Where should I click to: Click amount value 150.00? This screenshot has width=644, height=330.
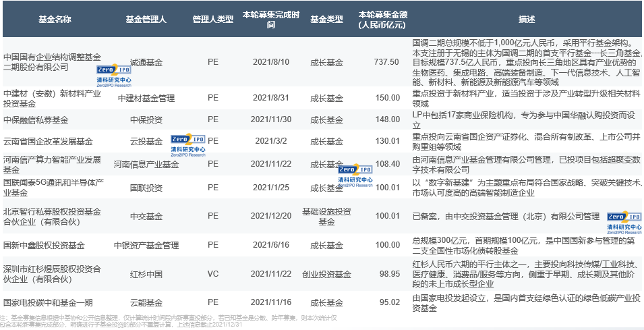pyautogui.click(x=387, y=99)
